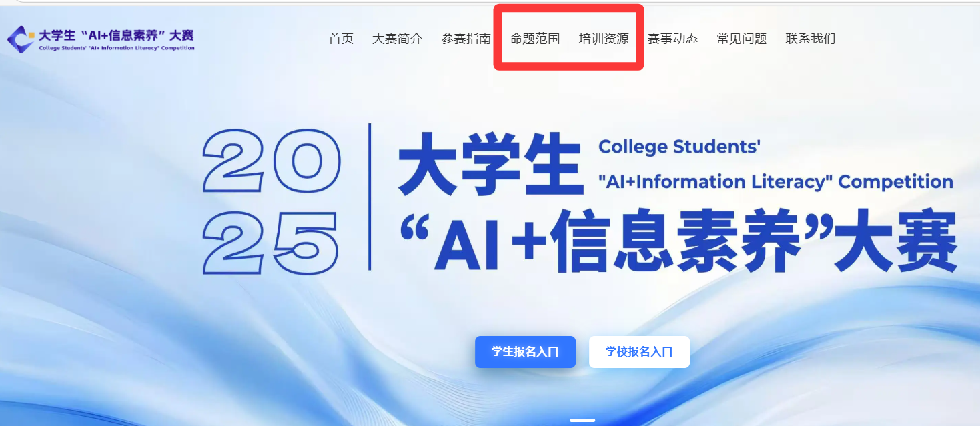Click the purple diamond competition logo icon
This screenshot has height=426, width=980.
[21, 39]
